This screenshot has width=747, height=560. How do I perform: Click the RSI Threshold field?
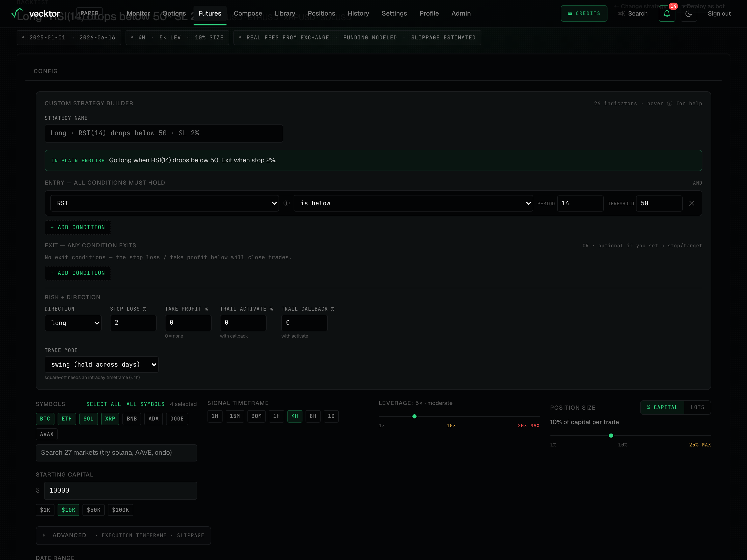point(659,203)
